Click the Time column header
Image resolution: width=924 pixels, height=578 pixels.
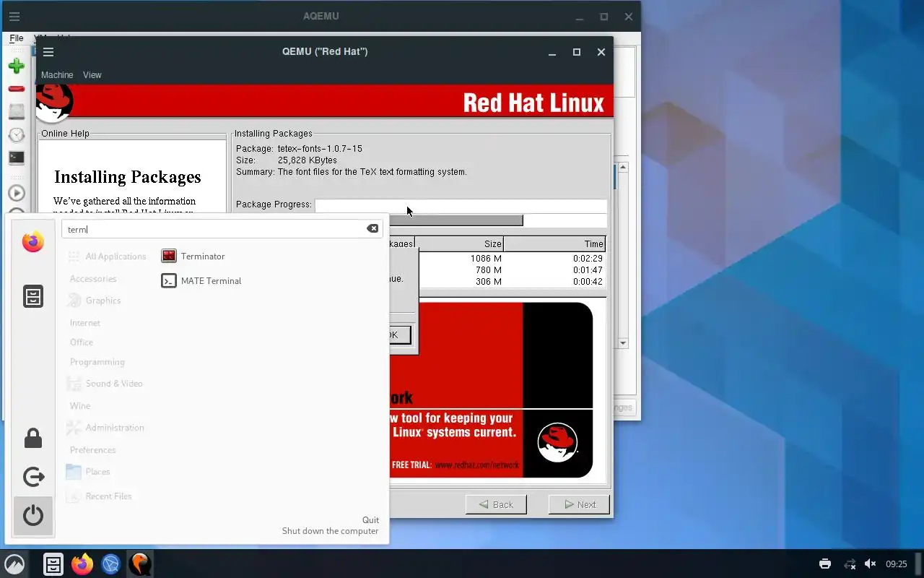tap(554, 243)
